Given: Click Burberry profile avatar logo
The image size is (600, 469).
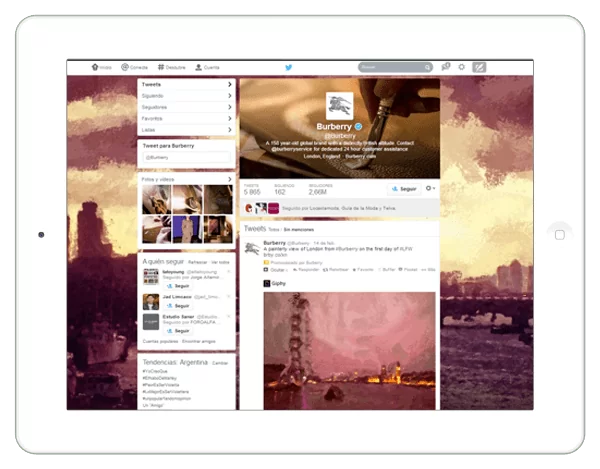Looking at the screenshot, I should click(x=339, y=106).
